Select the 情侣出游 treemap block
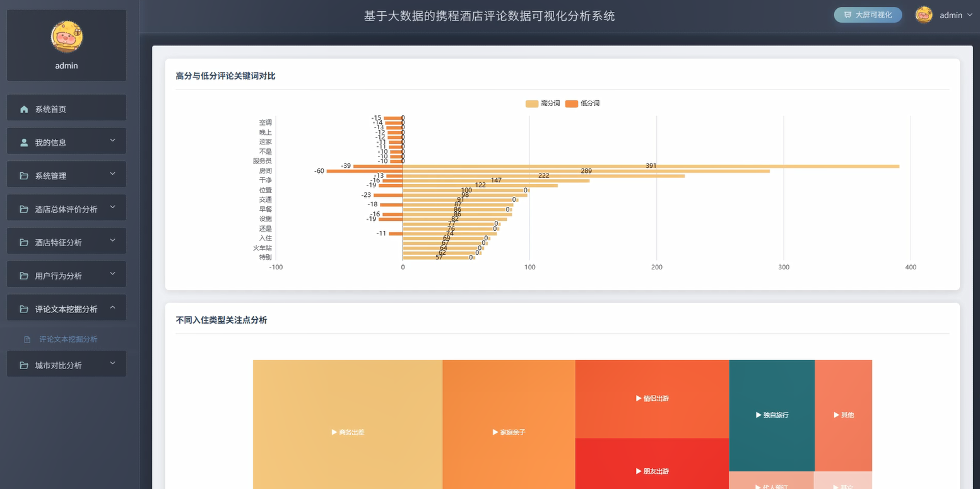The image size is (980, 489). click(x=652, y=399)
